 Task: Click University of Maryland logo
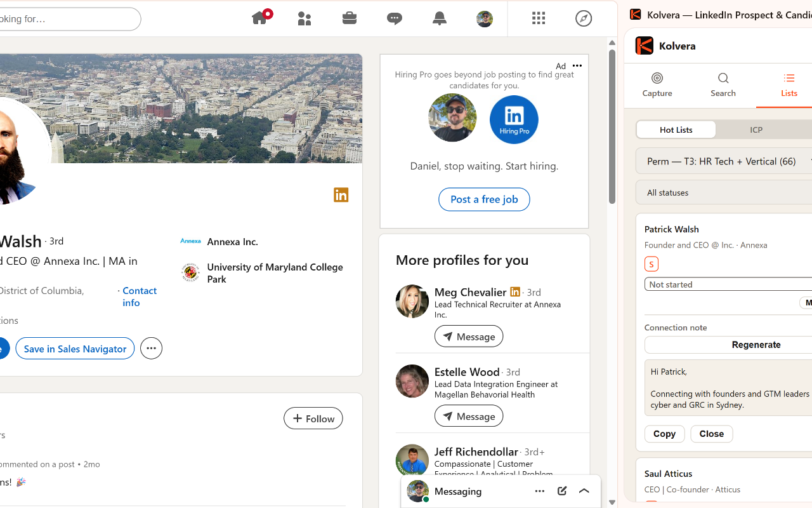click(x=190, y=272)
